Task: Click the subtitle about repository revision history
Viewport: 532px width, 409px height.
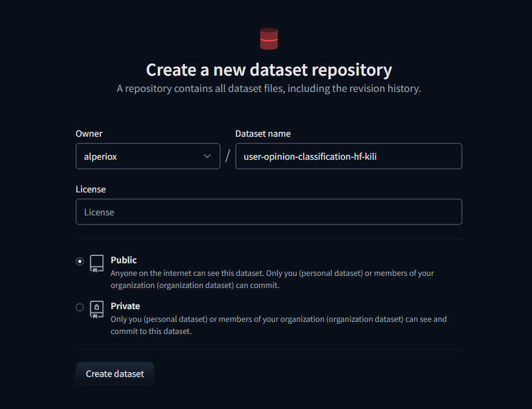Action: [269, 88]
